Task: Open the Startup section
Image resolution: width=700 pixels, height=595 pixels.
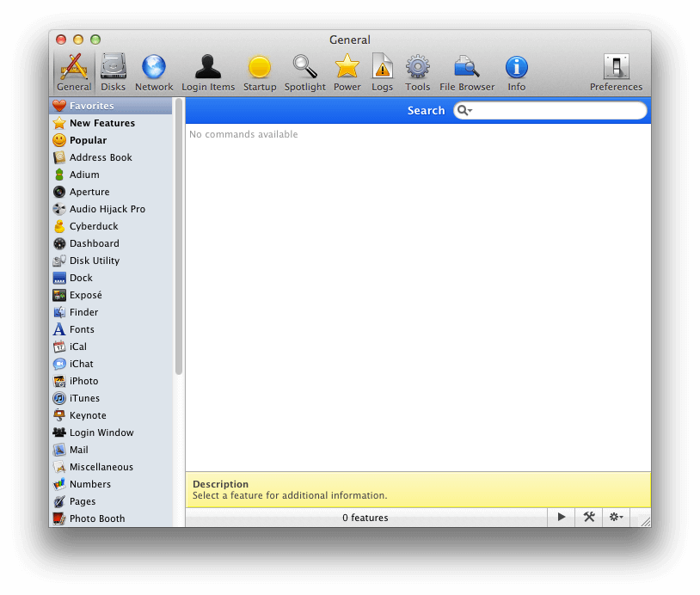Action: (x=260, y=72)
